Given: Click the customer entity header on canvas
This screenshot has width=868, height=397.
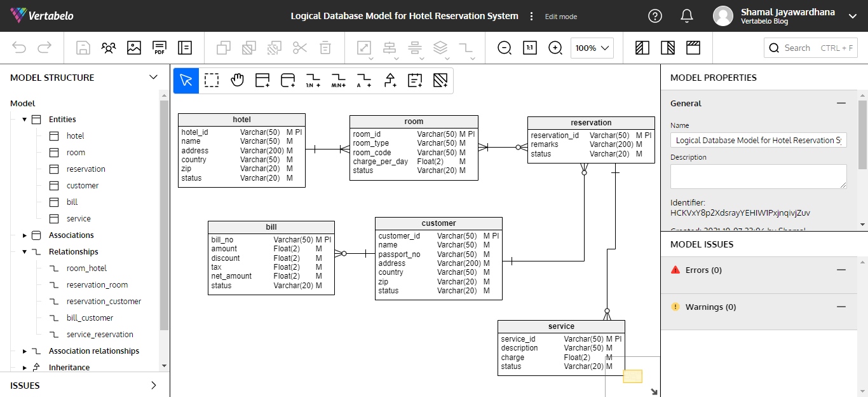Looking at the screenshot, I should (438, 223).
